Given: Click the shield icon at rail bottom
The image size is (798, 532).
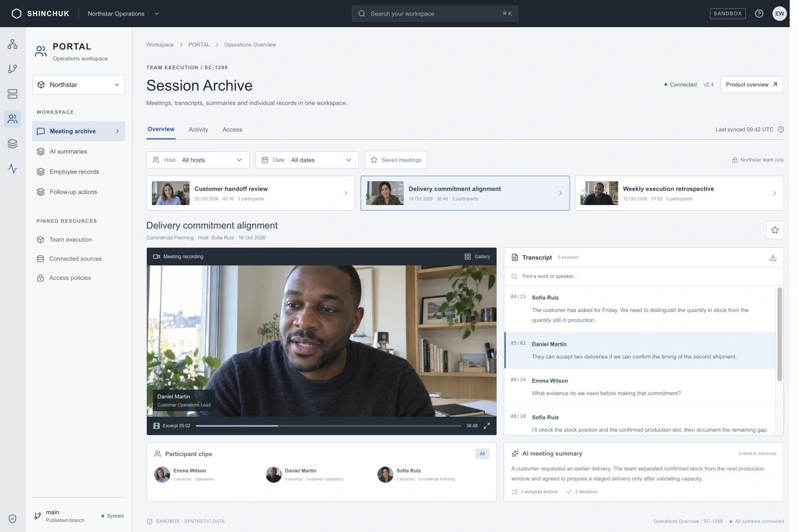Looking at the screenshot, I should click(x=12, y=519).
